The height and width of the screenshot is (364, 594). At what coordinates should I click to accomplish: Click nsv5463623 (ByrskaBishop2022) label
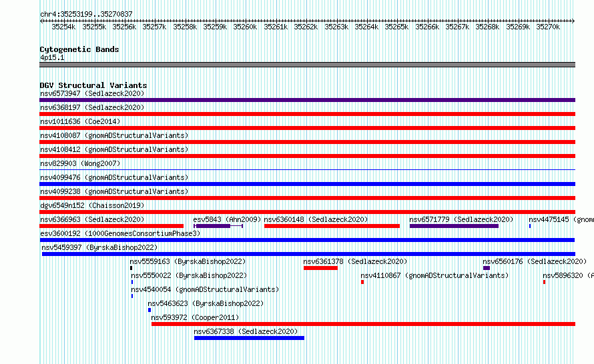pyautogui.click(x=206, y=303)
